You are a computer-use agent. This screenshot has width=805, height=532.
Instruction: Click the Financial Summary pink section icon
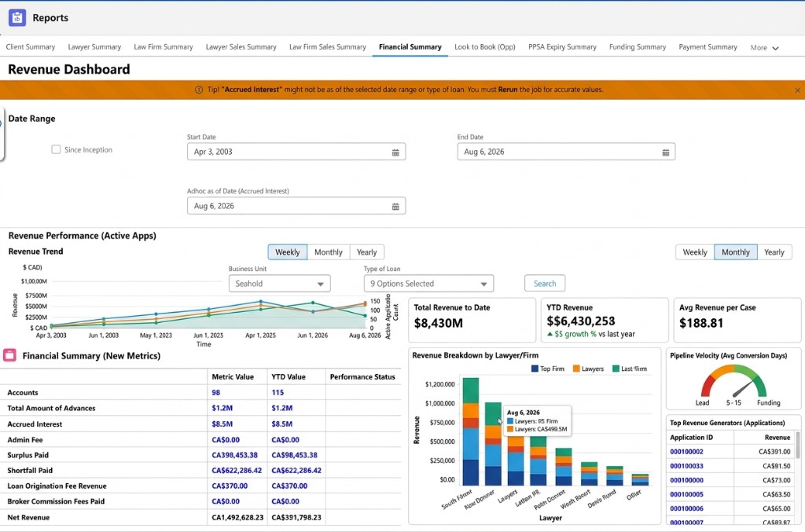click(9, 355)
